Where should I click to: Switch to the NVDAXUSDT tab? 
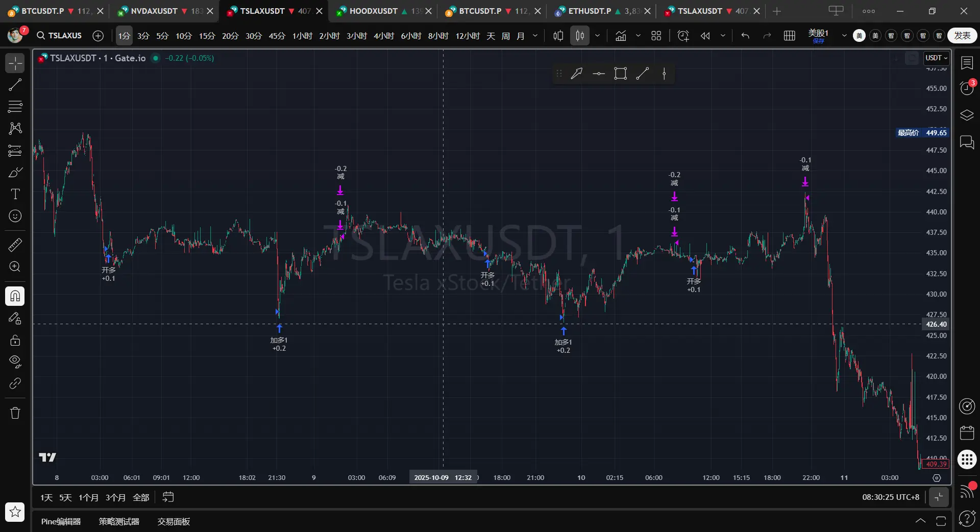pos(154,11)
